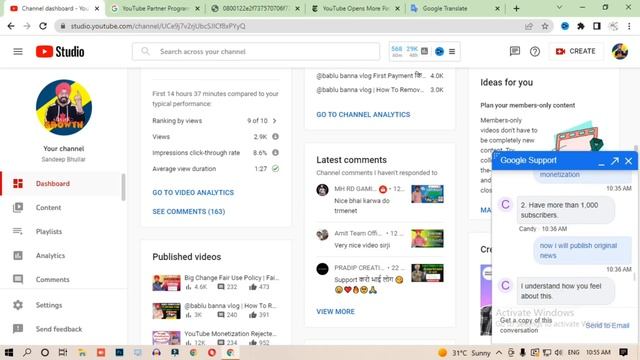Go back to previous page
This screenshot has width=640, height=360.
[x=11, y=26]
